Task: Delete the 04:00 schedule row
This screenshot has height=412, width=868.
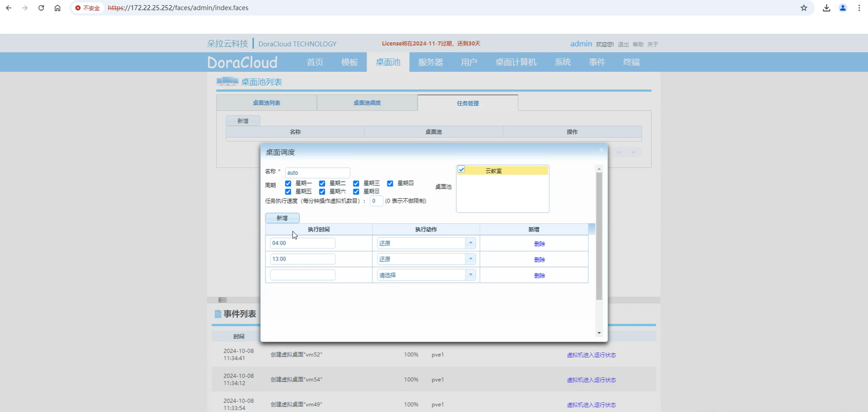Action: (x=539, y=244)
